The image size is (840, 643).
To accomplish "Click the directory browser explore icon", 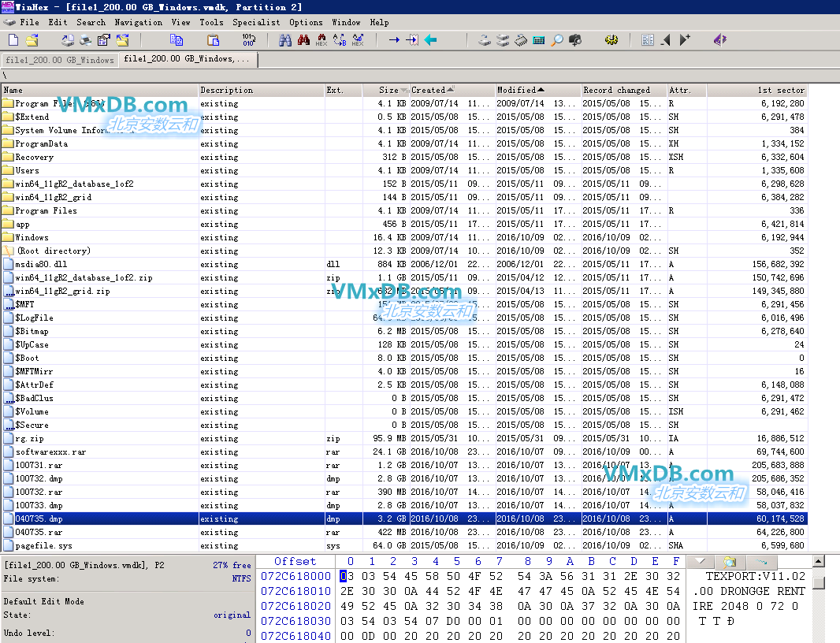I will [x=730, y=562].
